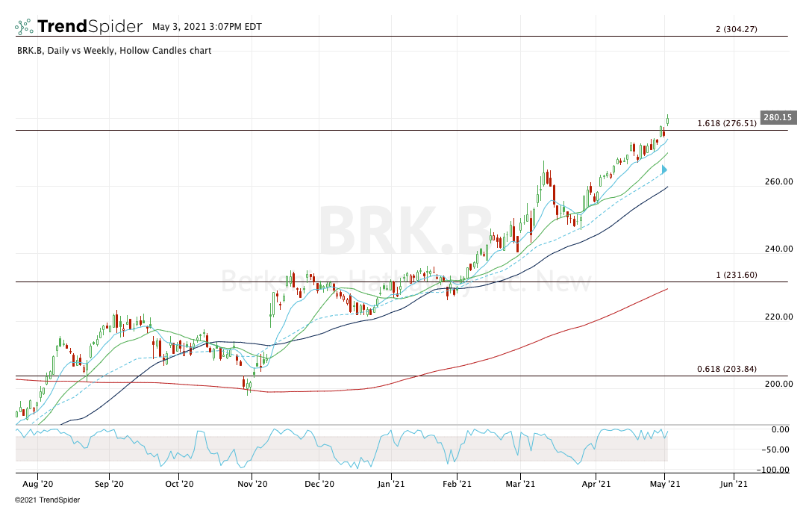Click the Fibonacci label '1 (231.60)'
The height and width of the screenshot is (507, 812).
click(x=737, y=275)
